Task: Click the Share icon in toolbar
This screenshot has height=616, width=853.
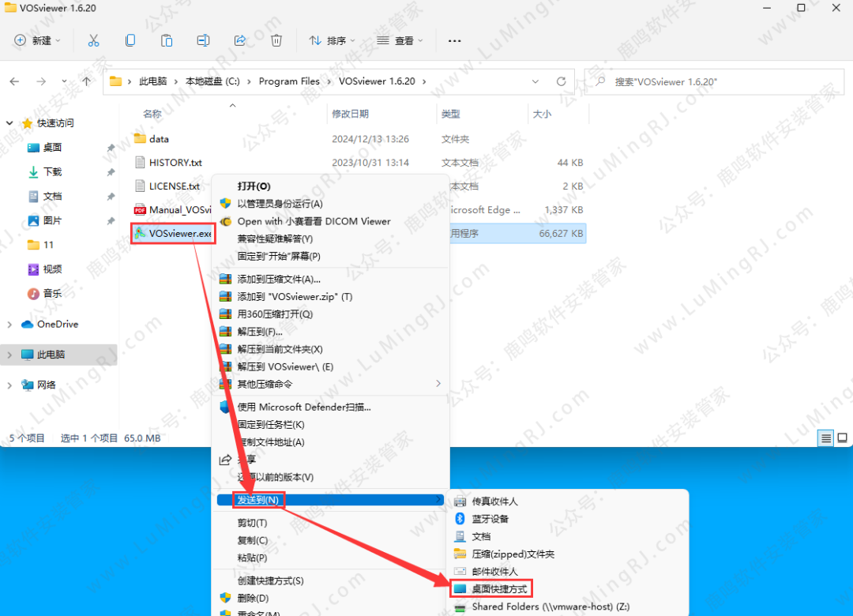Action: pos(240,40)
